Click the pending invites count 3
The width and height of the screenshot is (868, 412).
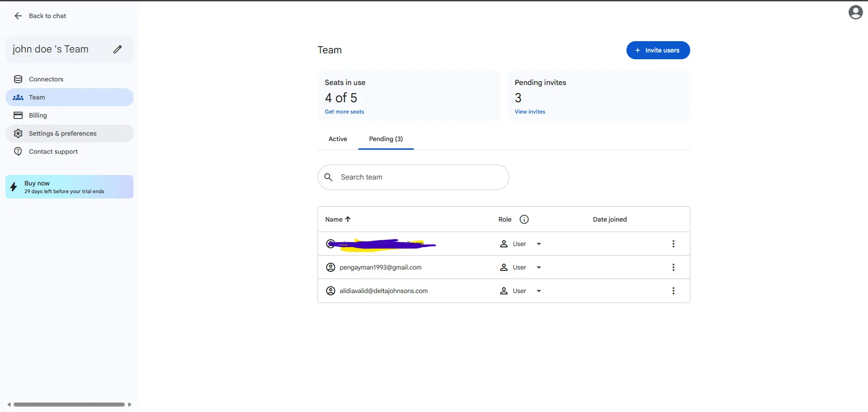click(518, 98)
